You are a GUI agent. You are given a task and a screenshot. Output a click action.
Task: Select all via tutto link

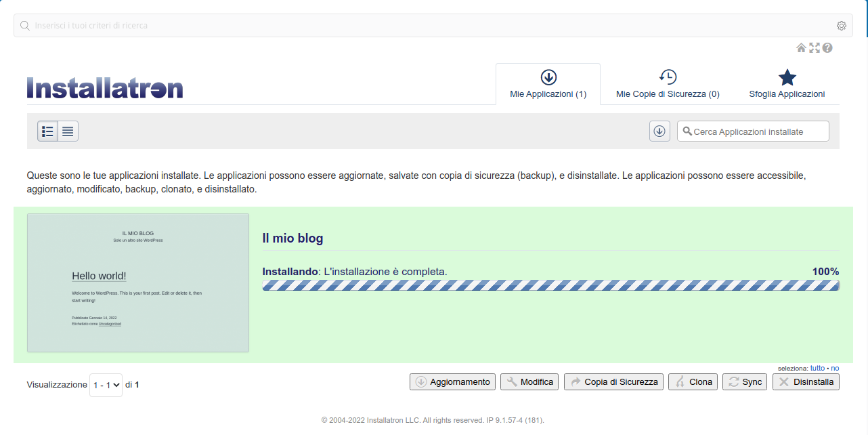(817, 368)
